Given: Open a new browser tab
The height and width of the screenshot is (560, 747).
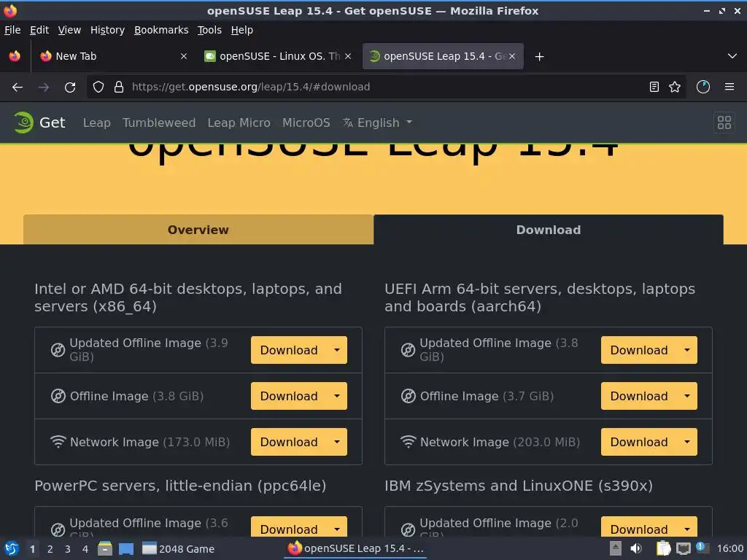Looking at the screenshot, I should [x=539, y=57].
